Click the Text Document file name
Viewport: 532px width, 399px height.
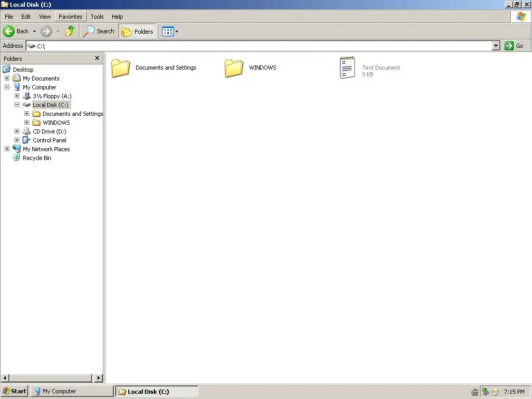tap(381, 68)
